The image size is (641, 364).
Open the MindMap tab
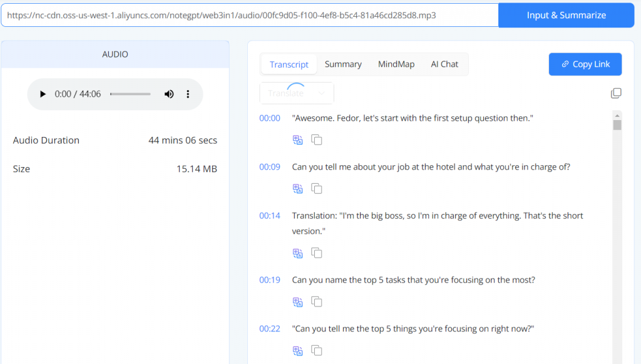396,64
